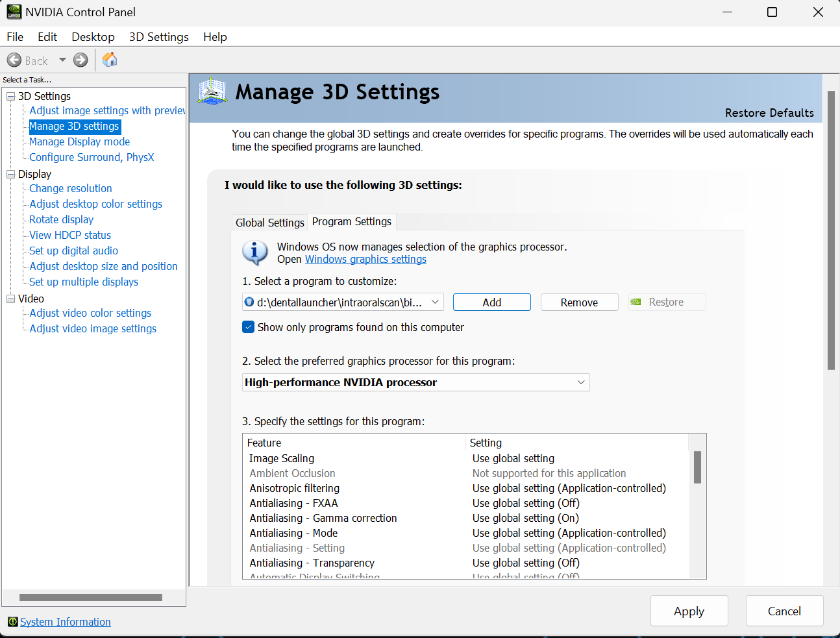Image resolution: width=840 pixels, height=638 pixels.
Task: Select Configure Surround, PhysX
Action: click(92, 157)
